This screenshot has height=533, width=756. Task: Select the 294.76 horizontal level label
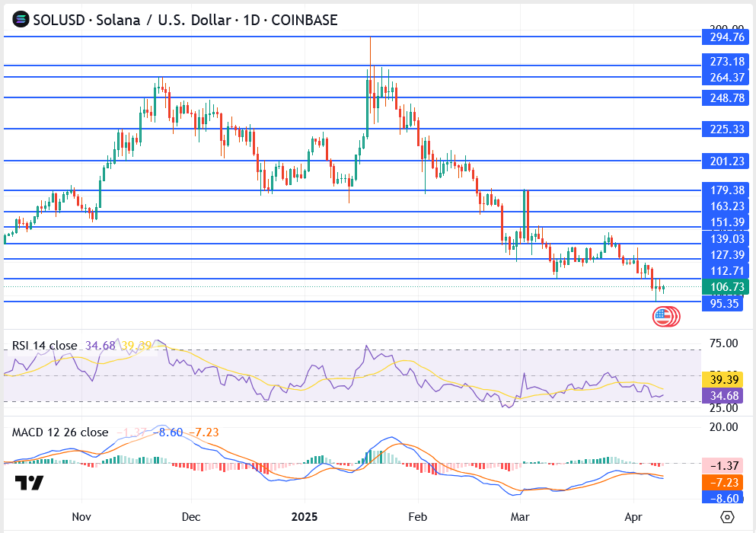pyautogui.click(x=726, y=37)
